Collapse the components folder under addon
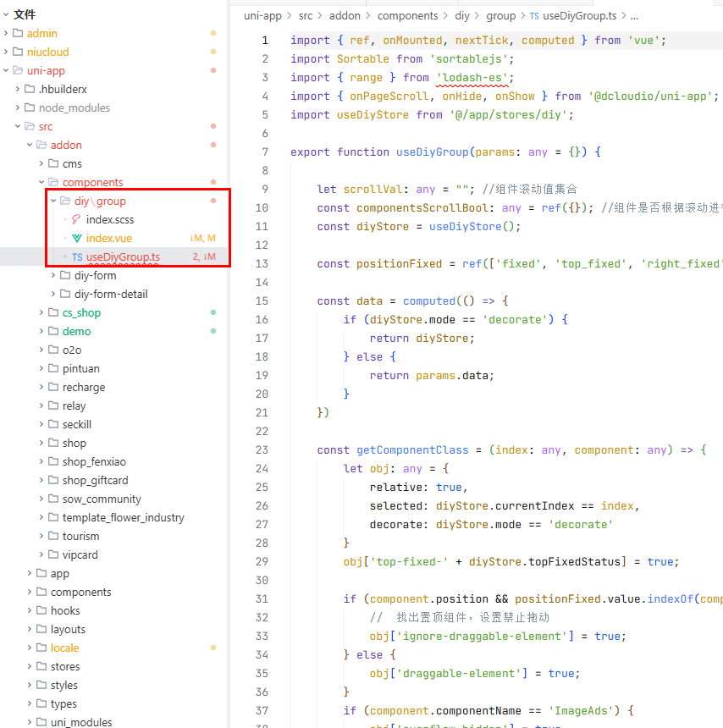Viewport: 723px width, 728px height. tap(41, 183)
